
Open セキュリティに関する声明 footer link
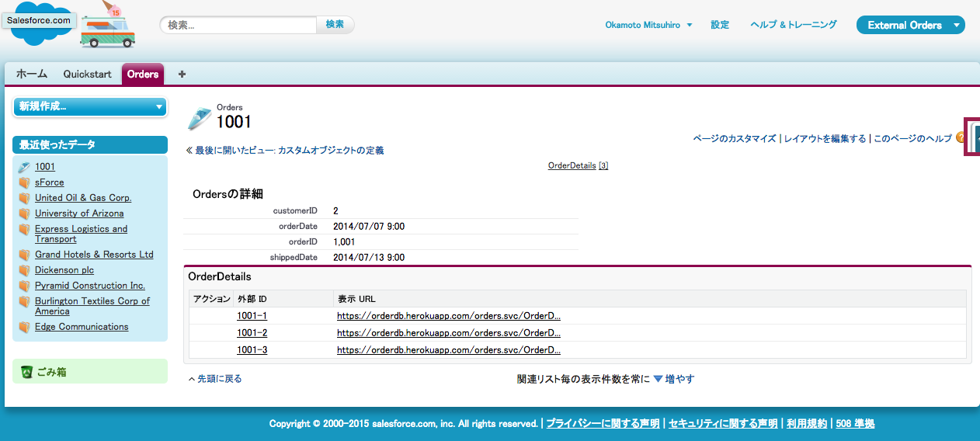pos(723,424)
